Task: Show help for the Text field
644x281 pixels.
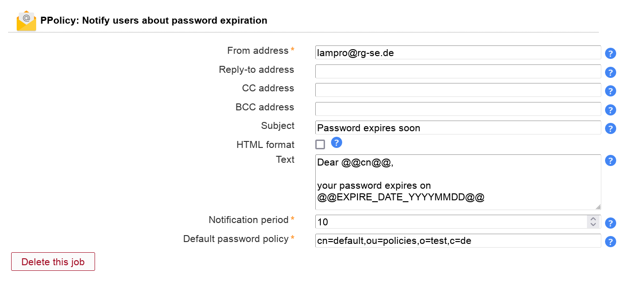Action: (611, 161)
